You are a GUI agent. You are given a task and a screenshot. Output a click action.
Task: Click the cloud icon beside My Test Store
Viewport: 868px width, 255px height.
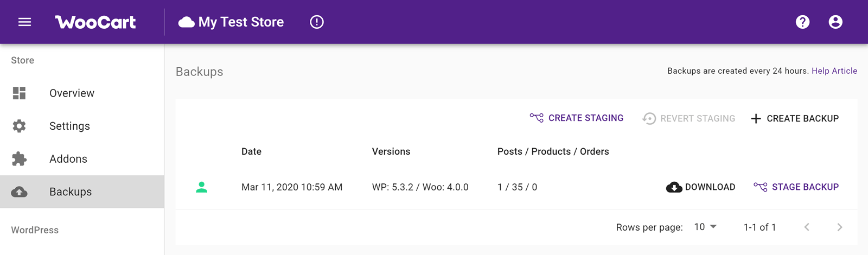click(186, 22)
